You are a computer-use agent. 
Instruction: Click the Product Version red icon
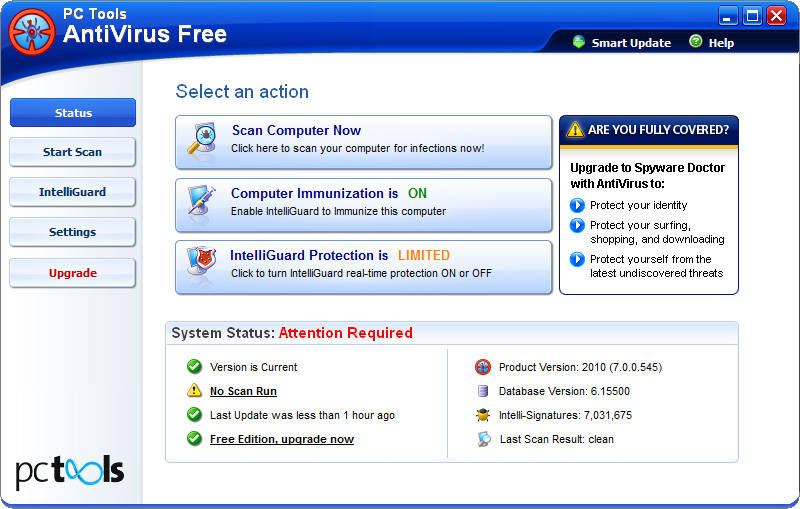pos(483,367)
